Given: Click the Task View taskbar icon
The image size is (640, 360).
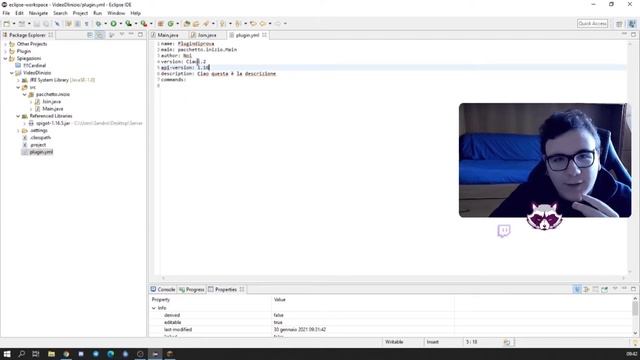Looking at the screenshot, I should 36,354.
